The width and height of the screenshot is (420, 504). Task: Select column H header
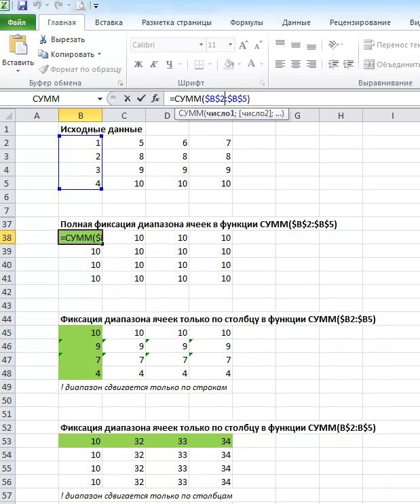pos(341,116)
